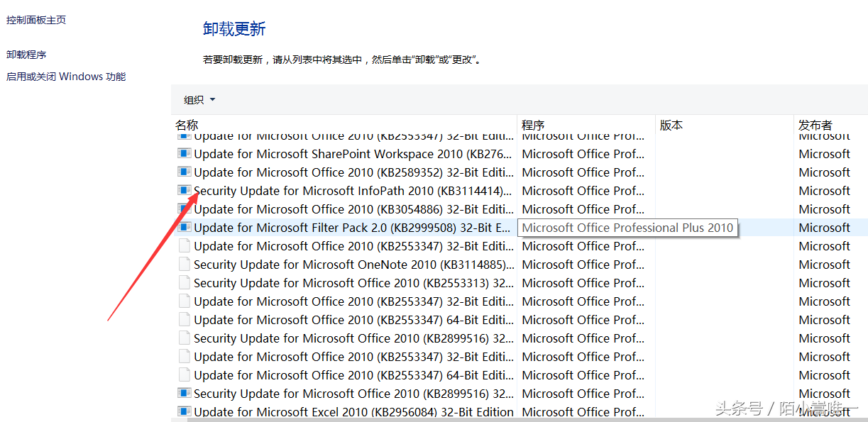The width and height of the screenshot is (868, 422).
Task: Click icon of Filter Pack 2.0 update
Action: point(185,227)
